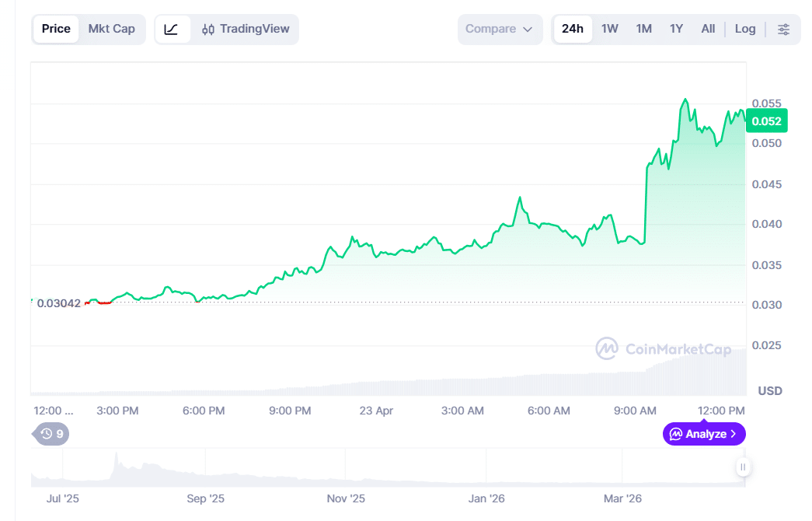812x521 pixels.
Task: Select the line chart view icon
Action: click(172, 30)
